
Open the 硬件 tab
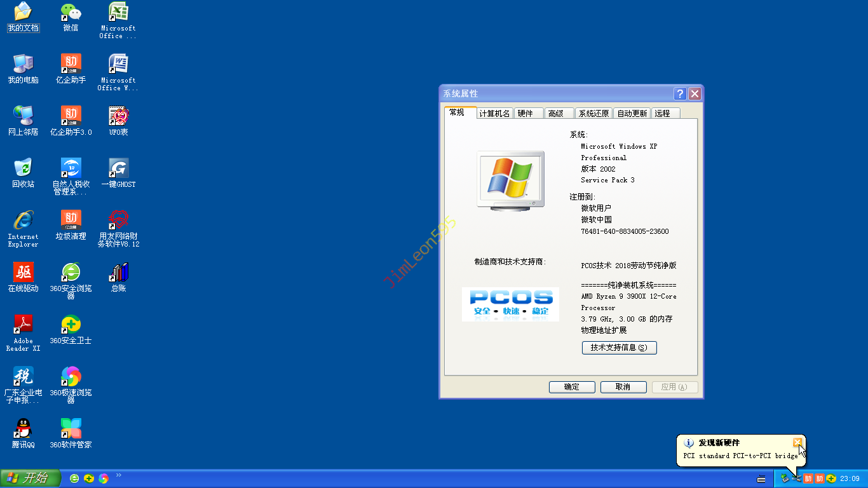pyautogui.click(x=526, y=114)
